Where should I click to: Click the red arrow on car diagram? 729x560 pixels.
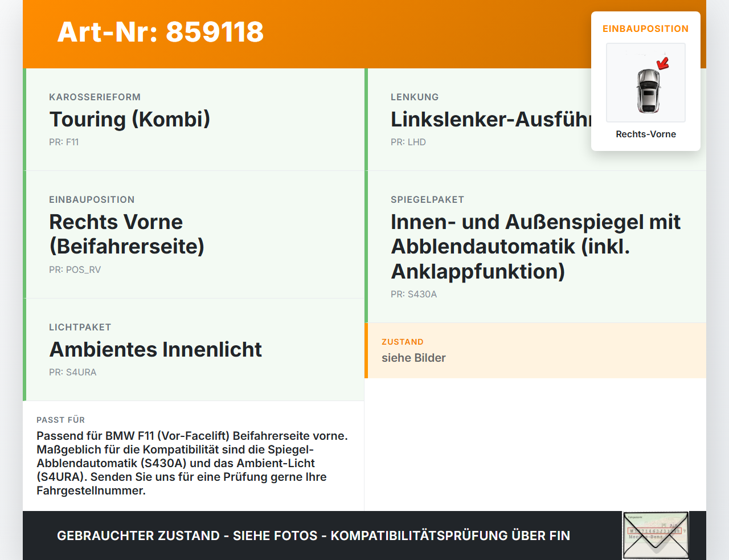click(663, 63)
